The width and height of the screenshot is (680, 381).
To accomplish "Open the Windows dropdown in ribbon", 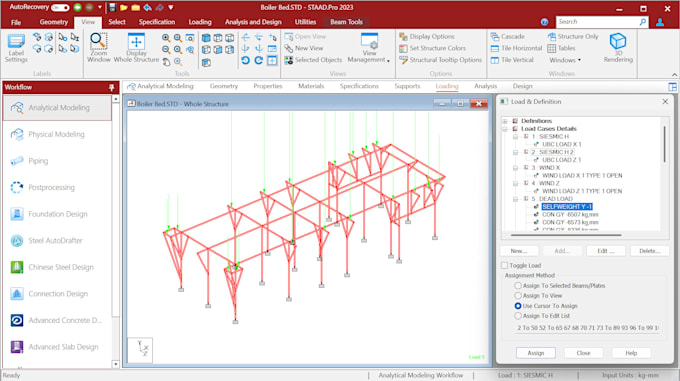I will pos(565,60).
